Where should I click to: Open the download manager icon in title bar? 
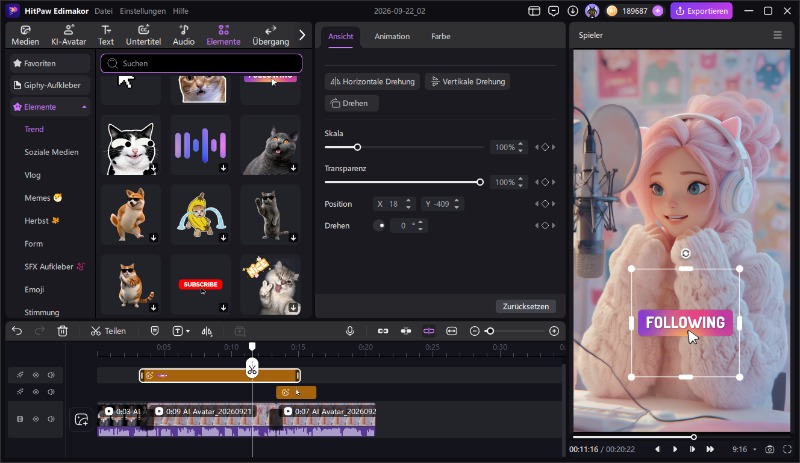(572, 11)
